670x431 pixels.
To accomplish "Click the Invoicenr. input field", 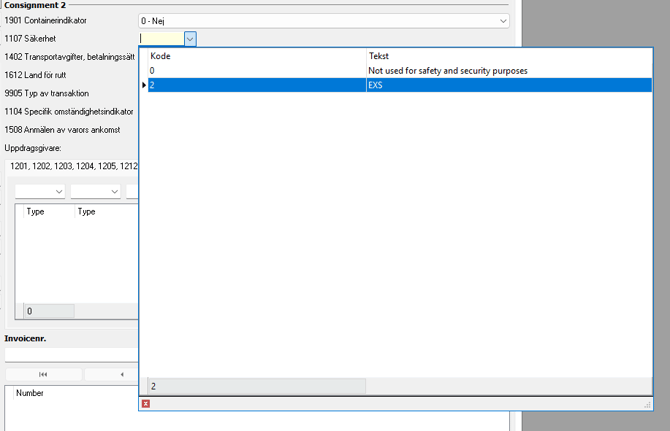I will [x=70, y=355].
